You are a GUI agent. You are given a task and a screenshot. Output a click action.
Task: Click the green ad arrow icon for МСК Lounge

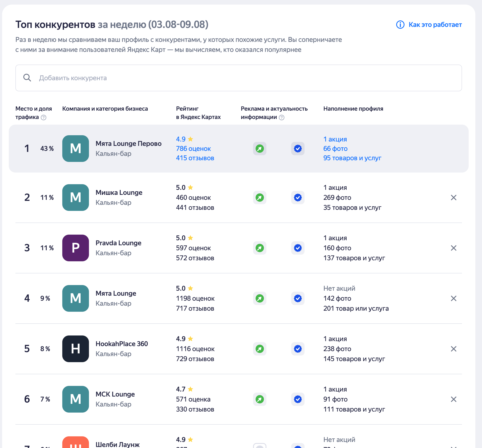pos(260,399)
